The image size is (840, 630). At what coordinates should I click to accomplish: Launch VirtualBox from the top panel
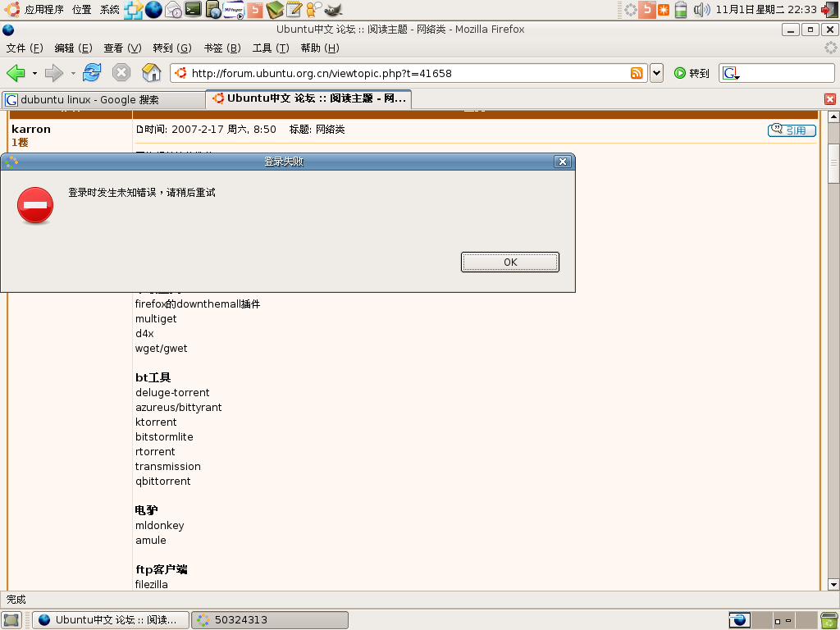point(133,10)
